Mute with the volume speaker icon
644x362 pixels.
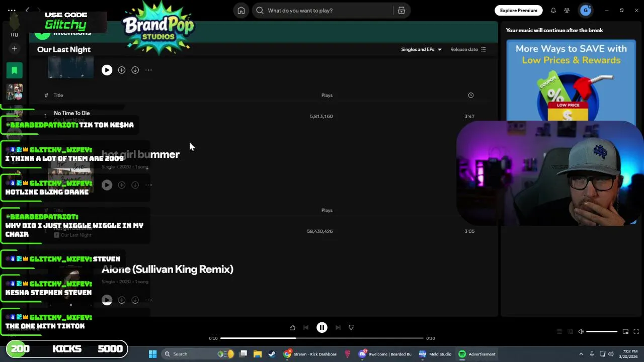[x=581, y=331]
